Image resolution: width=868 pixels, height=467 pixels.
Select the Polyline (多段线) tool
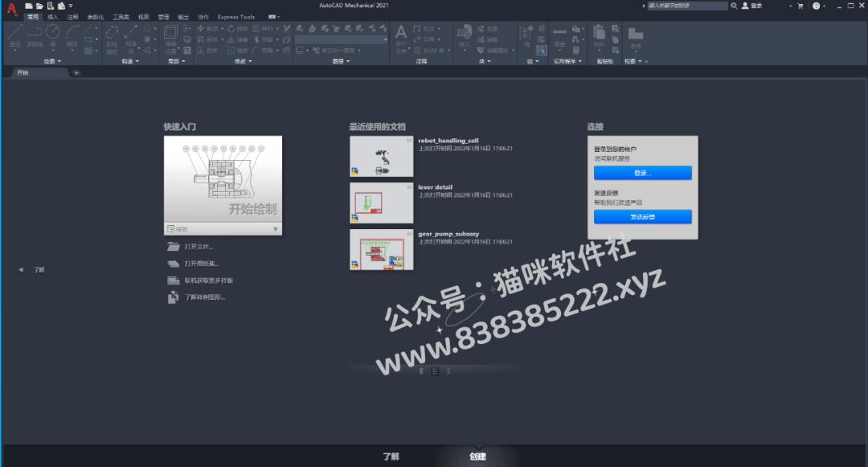35,35
